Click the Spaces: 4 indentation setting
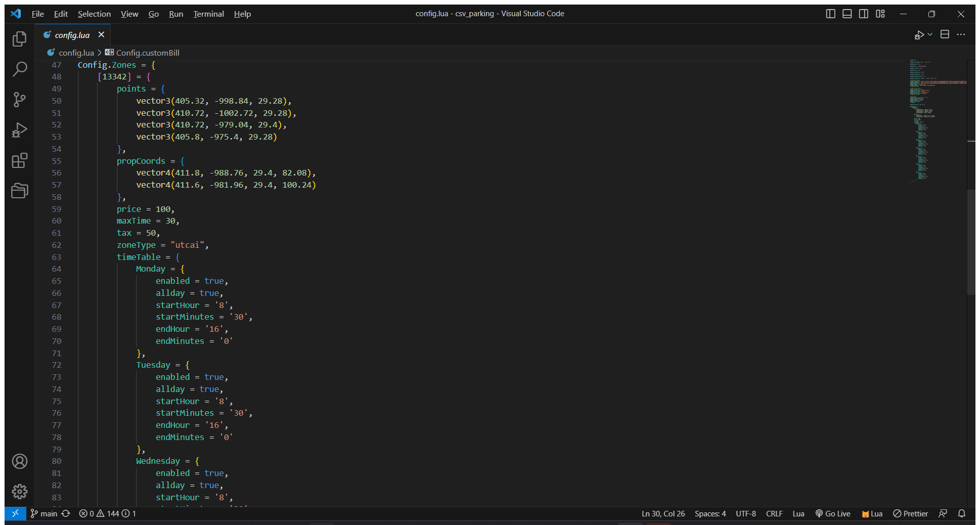The width and height of the screenshot is (980, 525). (x=710, y=513)
